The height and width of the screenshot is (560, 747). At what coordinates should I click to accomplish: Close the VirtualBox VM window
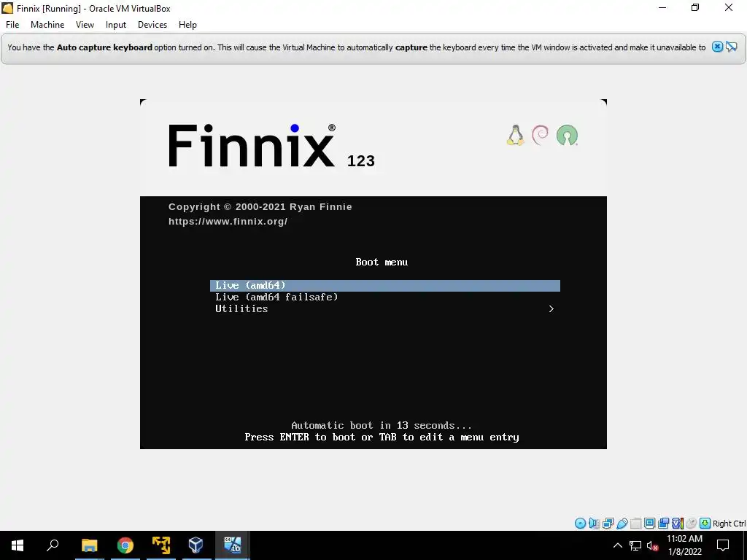pos(729,8)
